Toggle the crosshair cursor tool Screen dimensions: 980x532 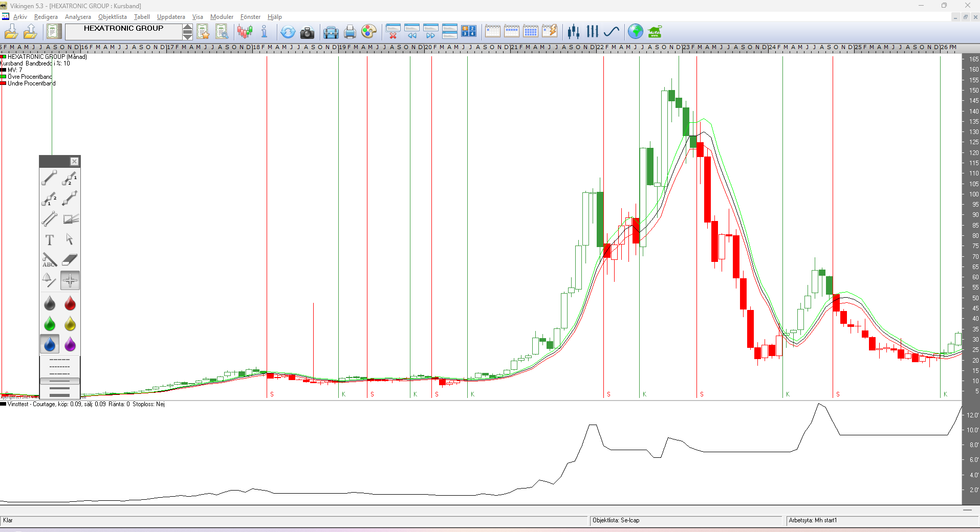coord(70,280)
